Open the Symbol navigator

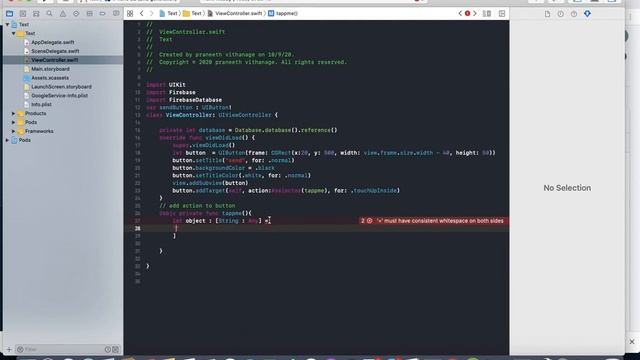click(x=36, y=13)
